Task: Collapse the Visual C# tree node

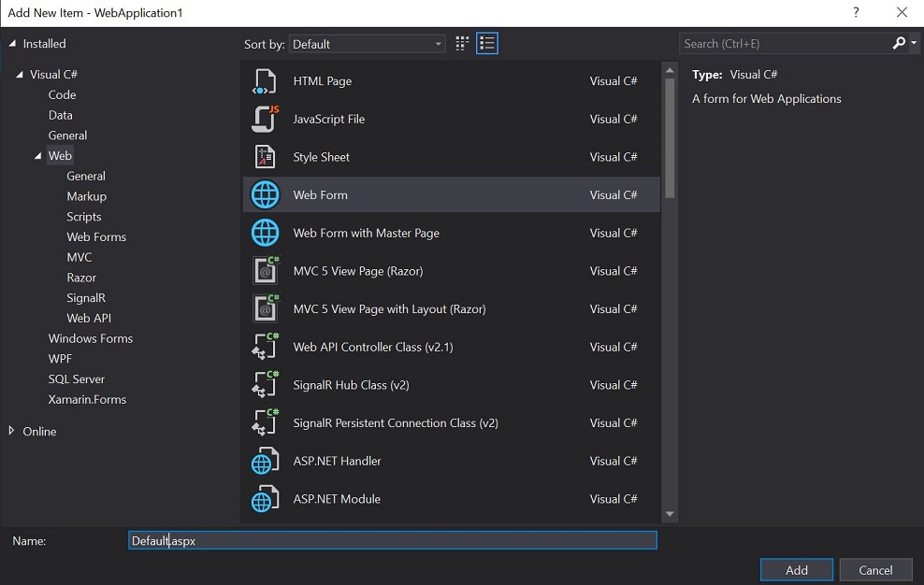Action: [x=20, y=75]
